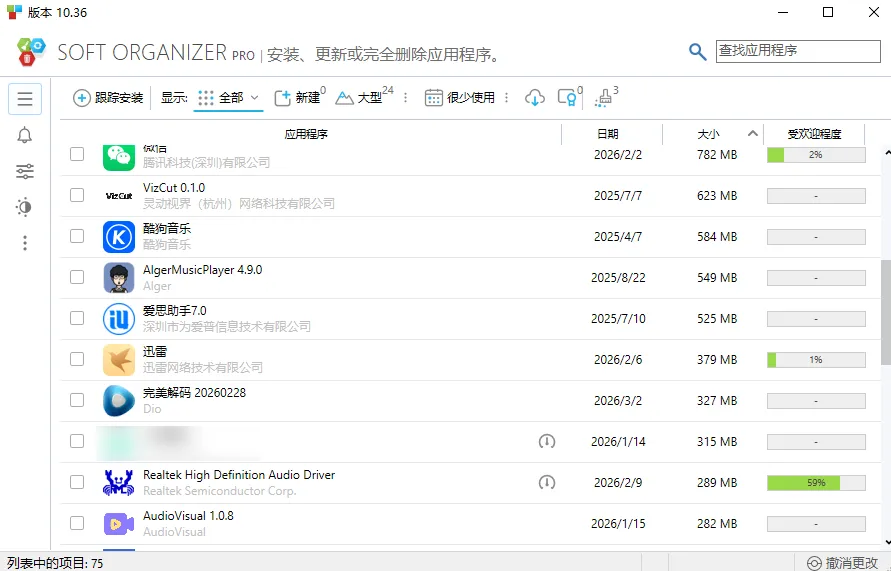Click update icon on 2026/1/14 row

547,441
